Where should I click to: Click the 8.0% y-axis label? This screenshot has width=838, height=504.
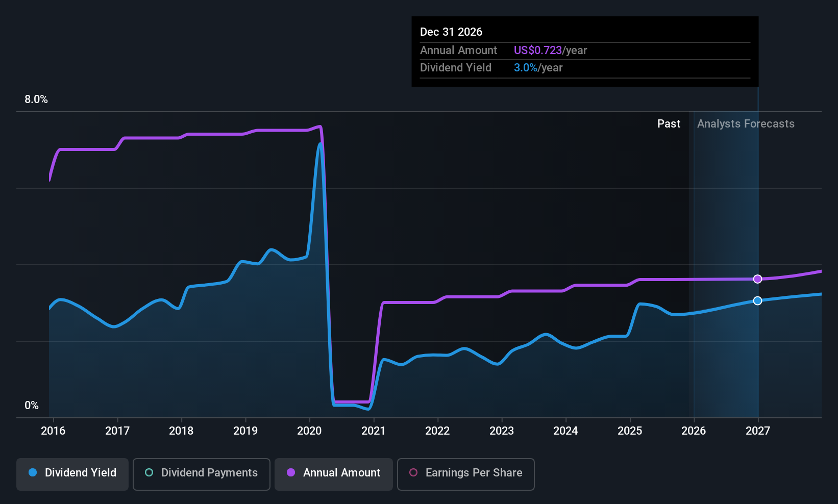coord(36,99)
